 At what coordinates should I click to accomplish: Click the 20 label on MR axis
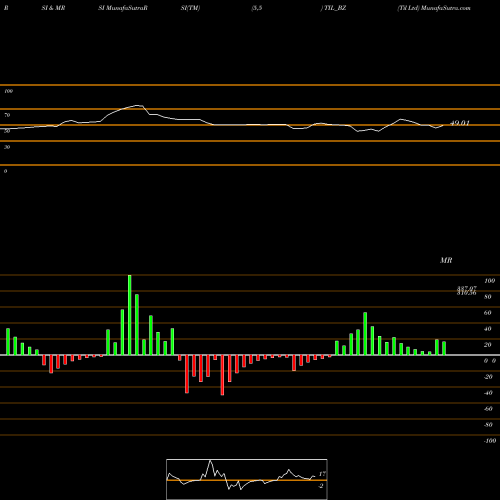coord(488,345)
